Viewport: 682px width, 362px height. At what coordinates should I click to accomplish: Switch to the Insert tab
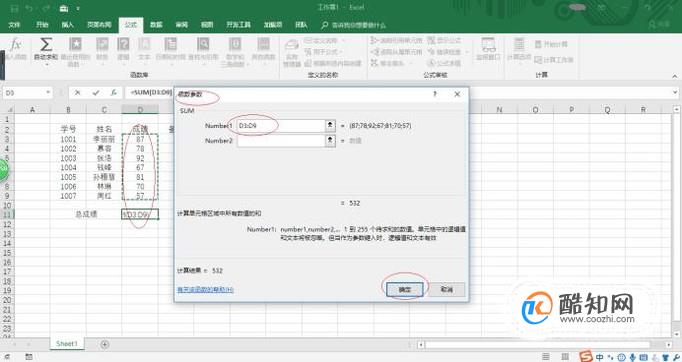67,25
